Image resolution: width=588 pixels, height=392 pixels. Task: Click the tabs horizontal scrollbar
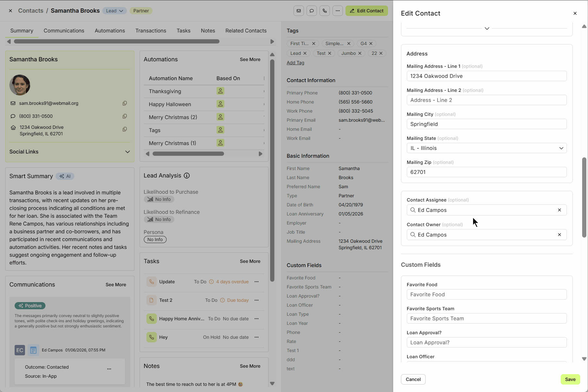click(x=117, y=42)
